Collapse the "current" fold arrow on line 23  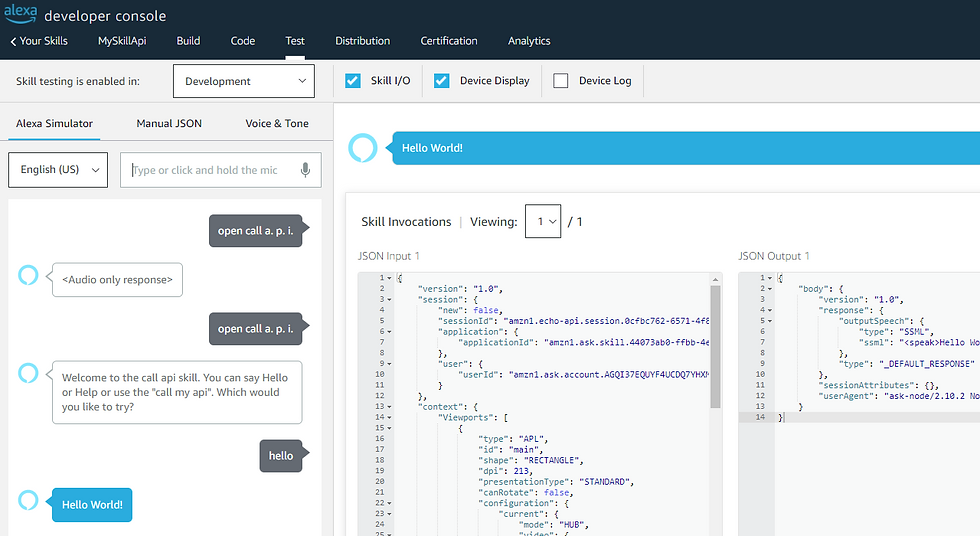[389, 514]
